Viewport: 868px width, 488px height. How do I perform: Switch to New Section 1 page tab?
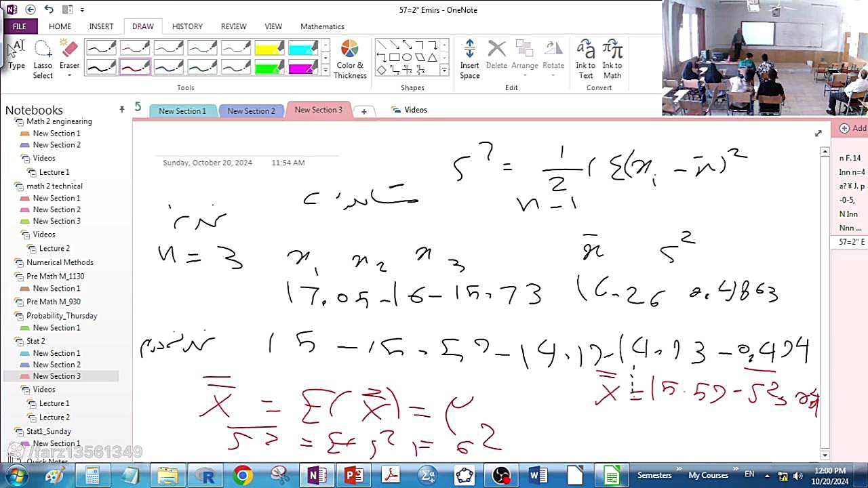pyautogui.click(x=182, y=110)
